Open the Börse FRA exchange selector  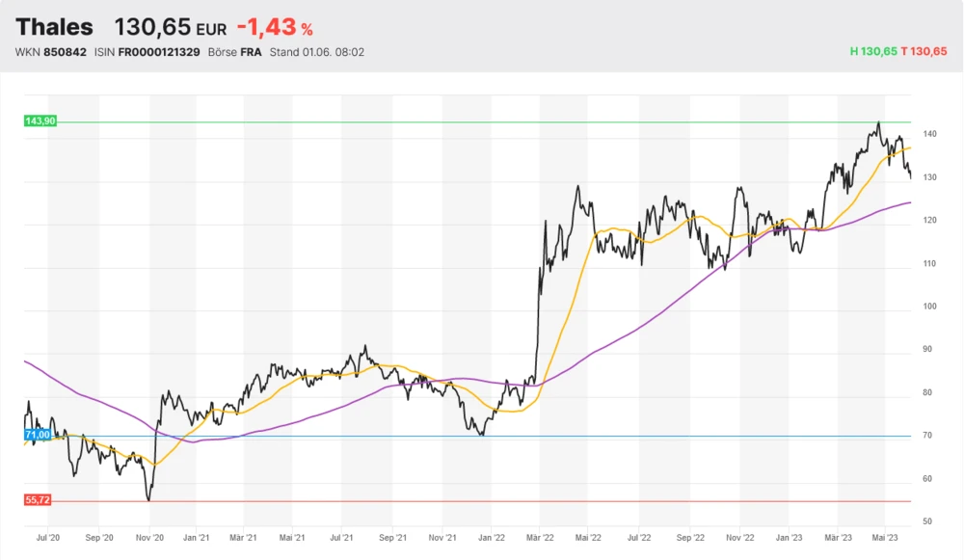[235, 52]
